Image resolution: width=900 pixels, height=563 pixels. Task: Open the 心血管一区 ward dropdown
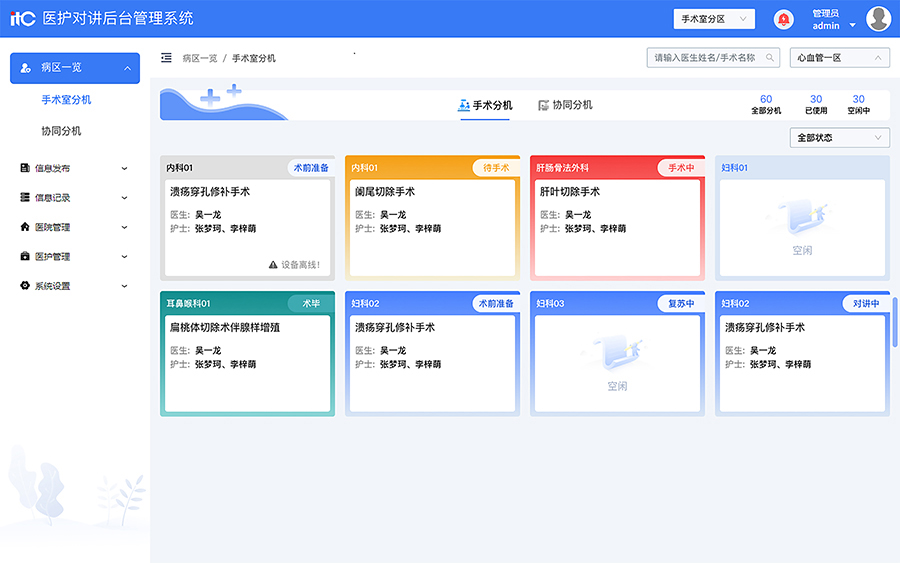pos(839,58)
